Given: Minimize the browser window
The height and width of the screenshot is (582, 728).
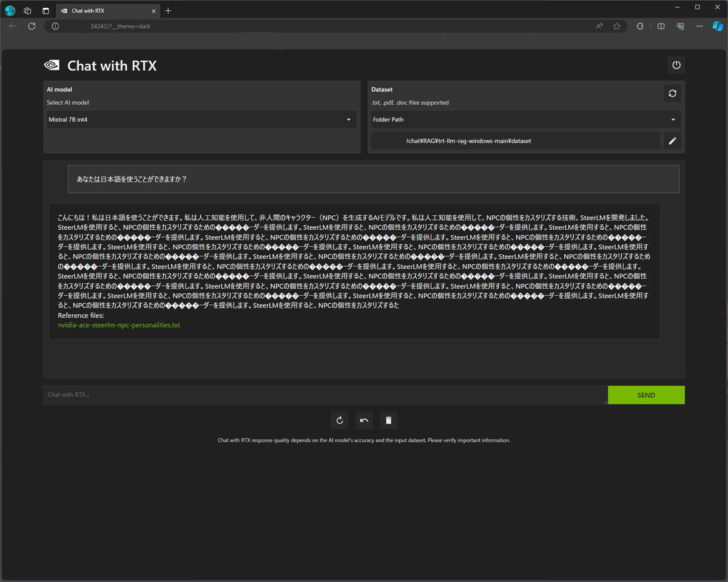Looking at the screenshot, I should click(x=677, y=7).
